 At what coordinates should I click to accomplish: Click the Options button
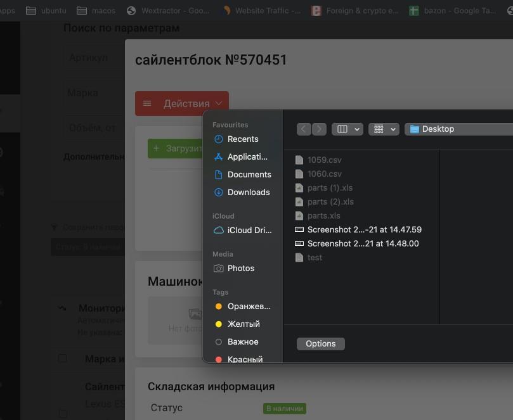(321, 344)
